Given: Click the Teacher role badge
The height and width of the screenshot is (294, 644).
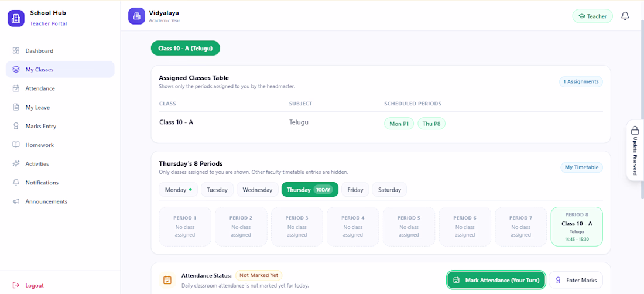Looking at the screenshot, I should point(592,16).
